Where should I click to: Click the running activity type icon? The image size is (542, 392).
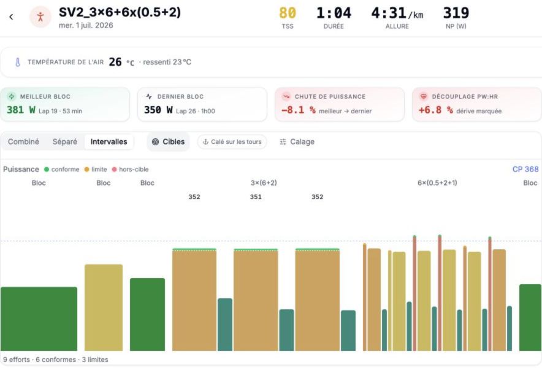(x=40, y=17)
